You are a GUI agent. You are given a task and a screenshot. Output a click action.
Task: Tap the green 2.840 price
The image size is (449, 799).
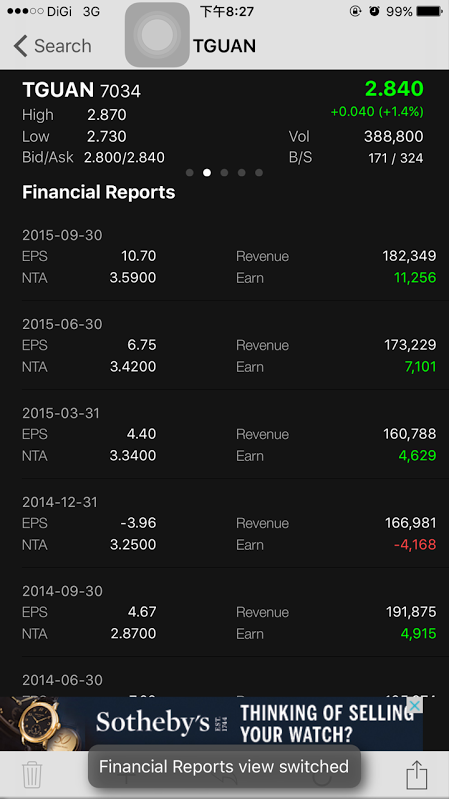click(x=394, y=89)
